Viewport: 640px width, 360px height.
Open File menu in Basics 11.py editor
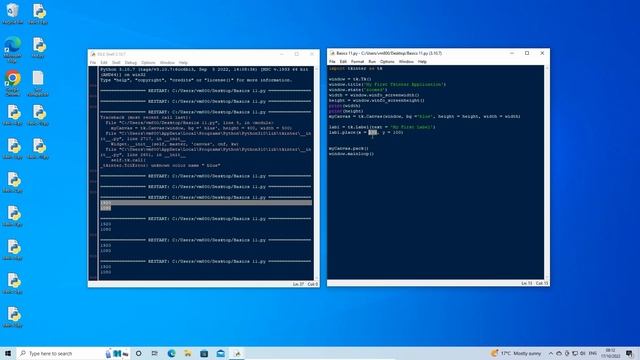[332, 62]
